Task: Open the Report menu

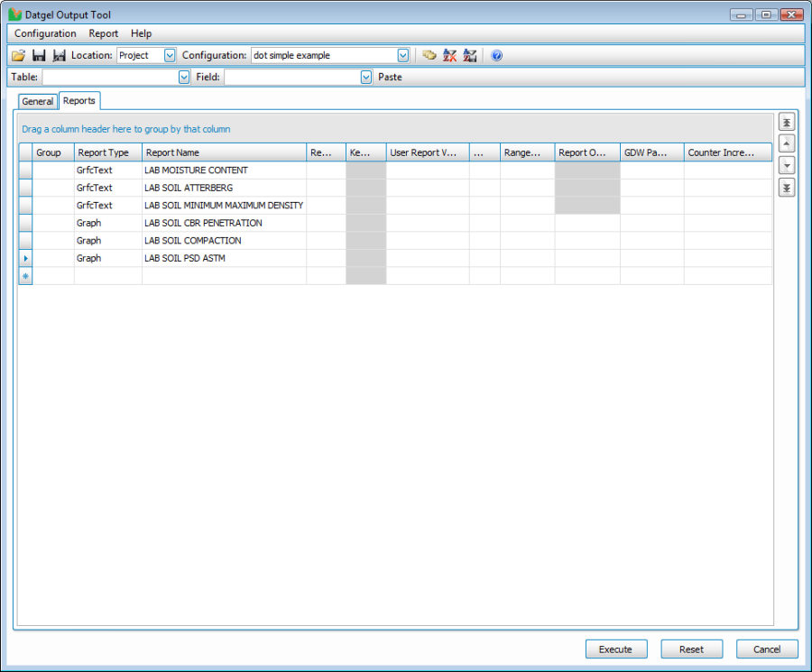Action: click(x=103, y=33)
